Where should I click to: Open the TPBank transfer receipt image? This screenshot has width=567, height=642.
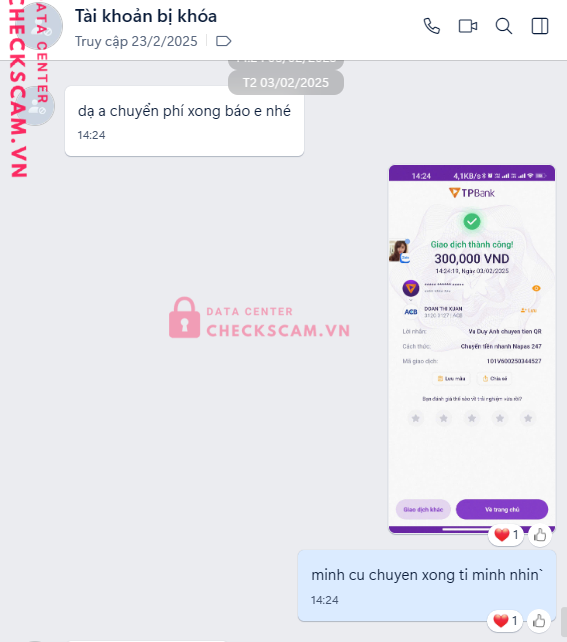472,349
